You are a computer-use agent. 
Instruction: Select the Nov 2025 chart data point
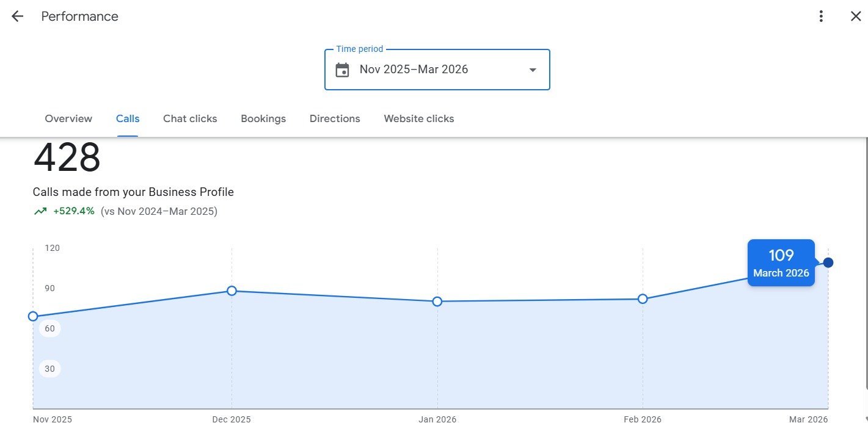point(33,316)
